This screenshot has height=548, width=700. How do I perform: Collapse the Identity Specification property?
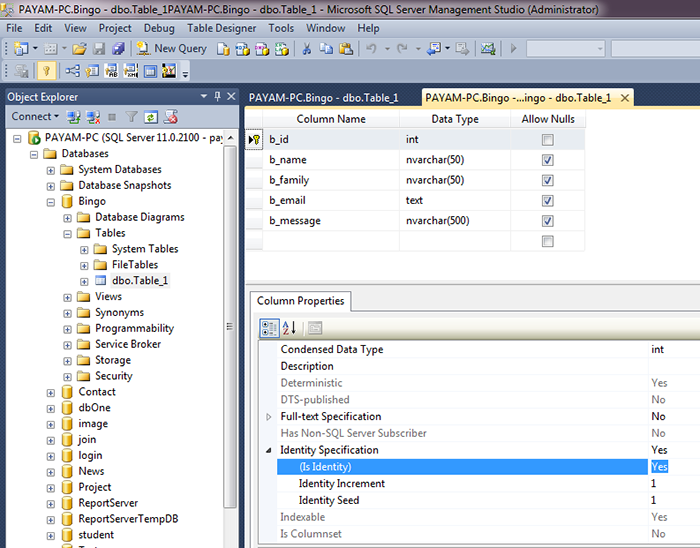tap(269, 450)
